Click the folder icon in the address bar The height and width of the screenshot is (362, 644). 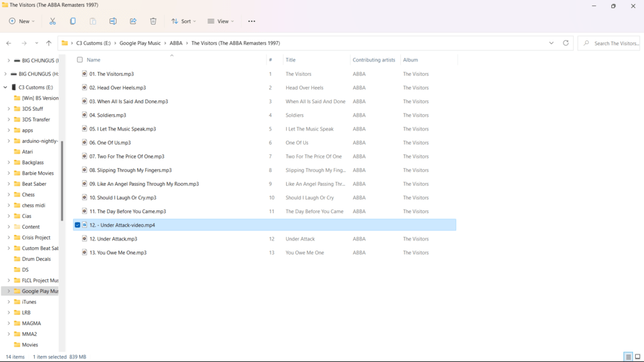pyautogui.click(x=64, y=43)
